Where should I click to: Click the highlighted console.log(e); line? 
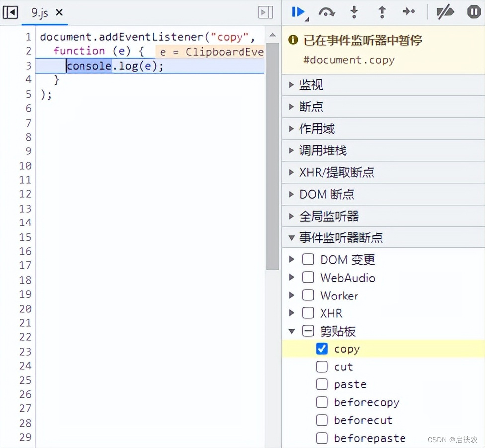click(150, 66)
